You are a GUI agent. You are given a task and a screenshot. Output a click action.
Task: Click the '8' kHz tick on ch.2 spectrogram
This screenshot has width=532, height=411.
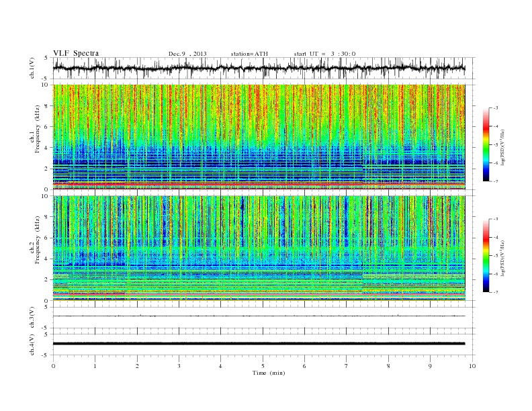coord(46,217)
